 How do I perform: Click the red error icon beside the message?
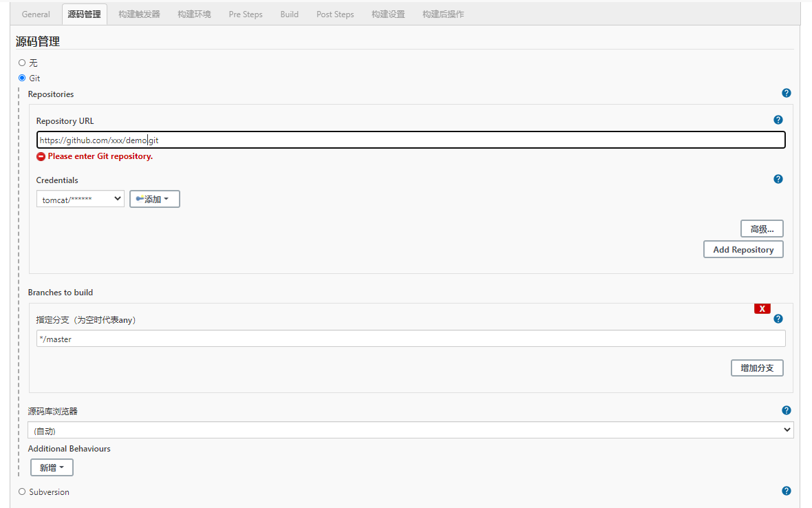tap(41, 156)
